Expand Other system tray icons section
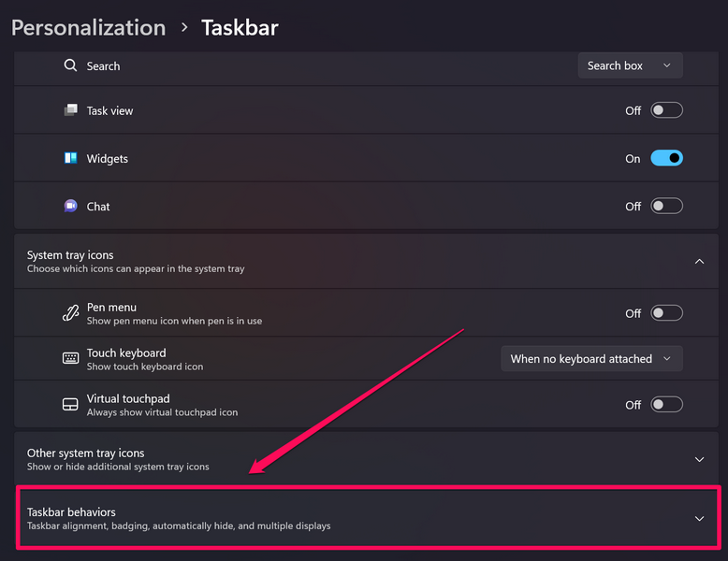This screenshot has width=728, height=561. pyautogui.click(x=699, y=459)
